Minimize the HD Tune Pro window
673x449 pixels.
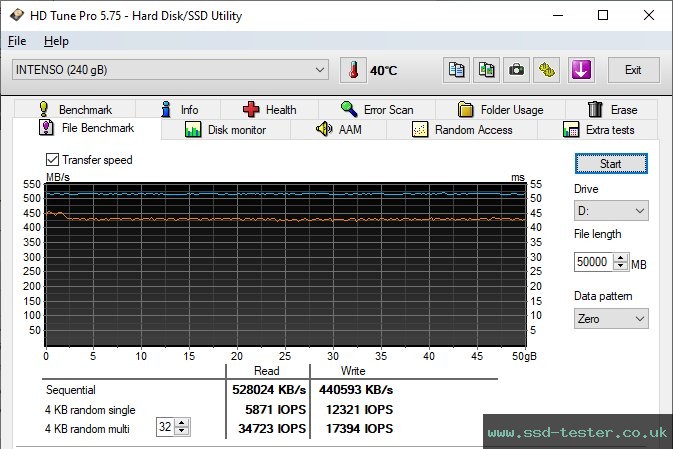coord(558,15)
